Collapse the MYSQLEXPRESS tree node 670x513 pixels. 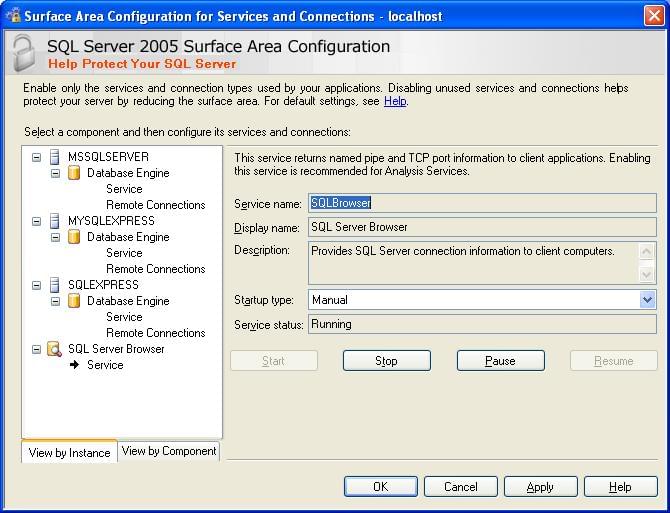pyautogui.click(x=37, y=221)
